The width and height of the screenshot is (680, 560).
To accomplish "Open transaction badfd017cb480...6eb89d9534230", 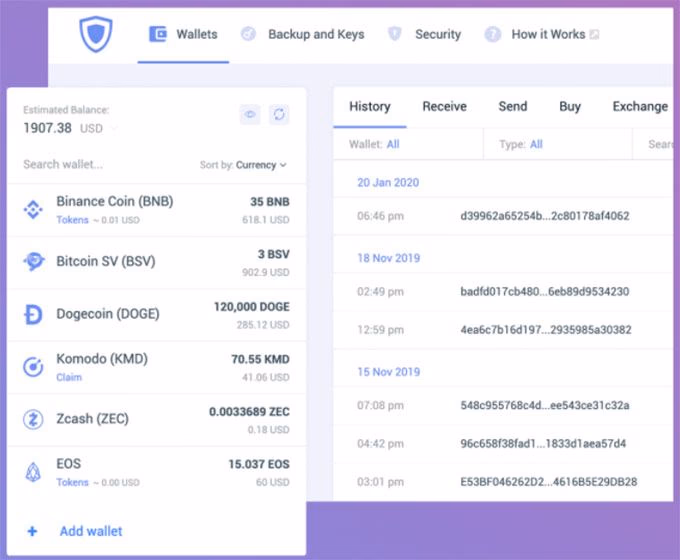I will [545, 291].
